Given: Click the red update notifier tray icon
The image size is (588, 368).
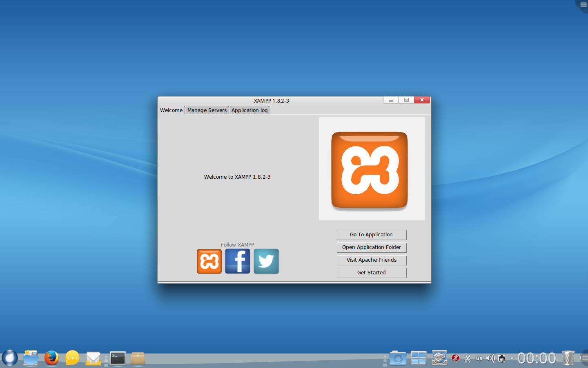Looking at the screenshot, I should coord(456,358).
